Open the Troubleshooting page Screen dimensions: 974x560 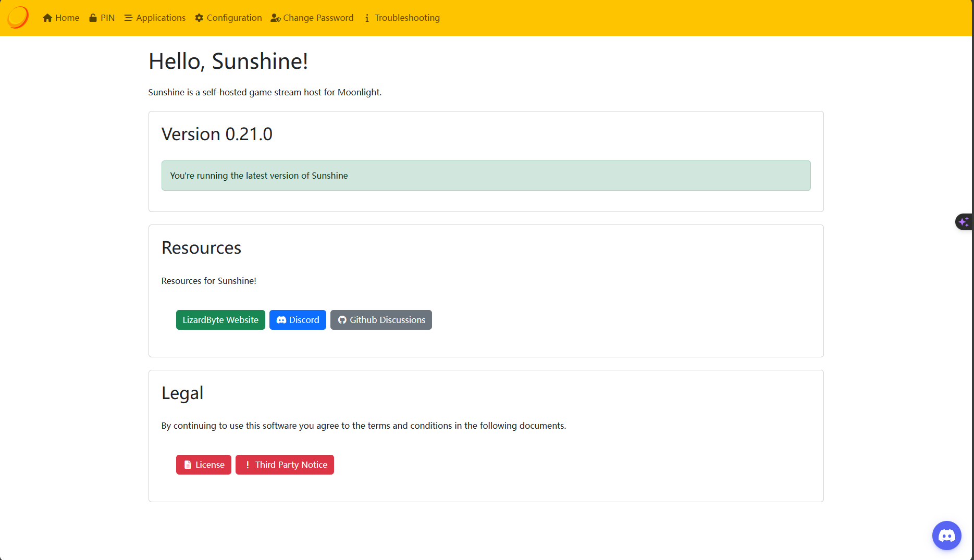tap(402, 18)
